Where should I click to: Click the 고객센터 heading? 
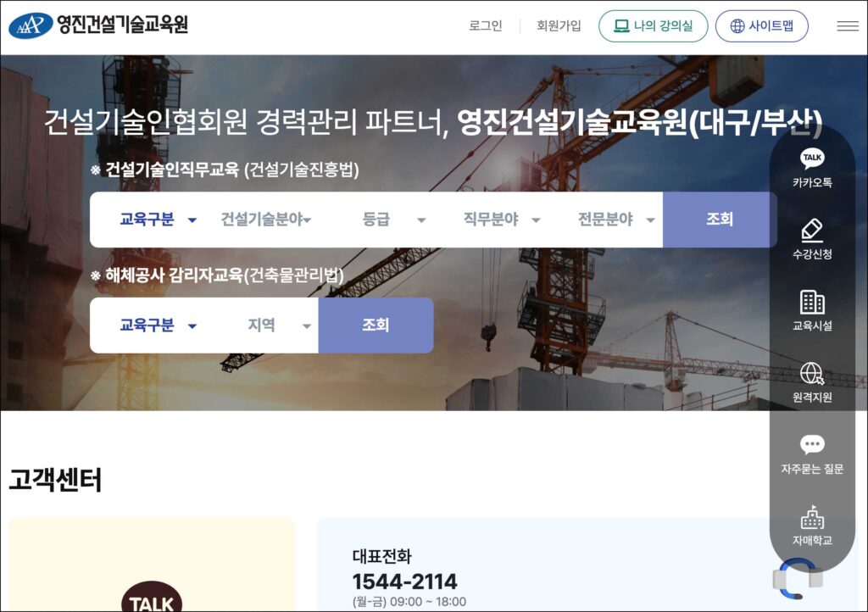click(55, 480)
